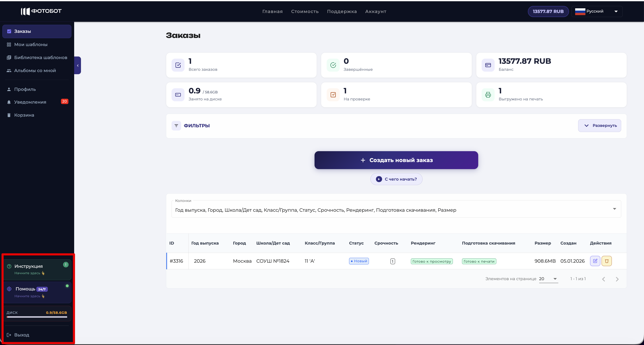Click the Готово к печати badge
The image size is (644, 345).
(x=479, y=261)
